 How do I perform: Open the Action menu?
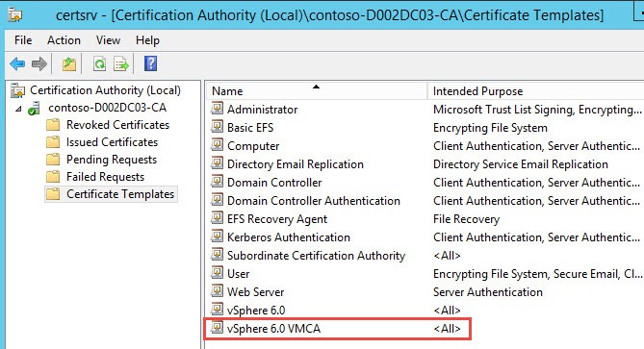tap(64, 40)
